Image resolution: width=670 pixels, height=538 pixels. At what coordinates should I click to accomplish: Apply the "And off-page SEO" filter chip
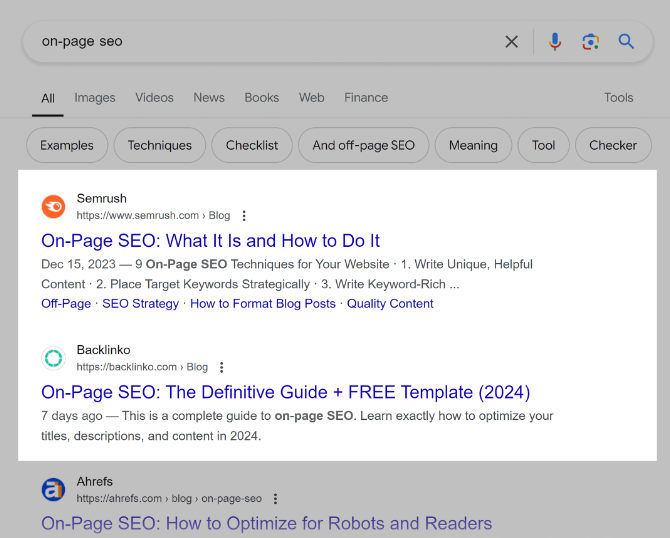tap(363, 145)
